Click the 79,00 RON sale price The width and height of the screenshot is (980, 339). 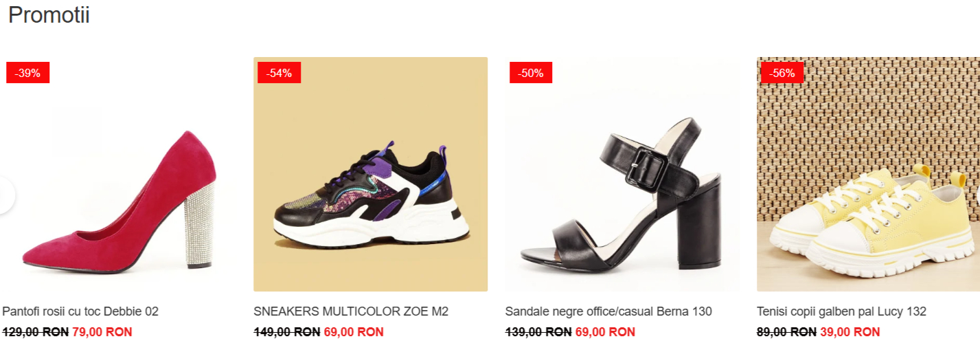click(x=102, y=332)
